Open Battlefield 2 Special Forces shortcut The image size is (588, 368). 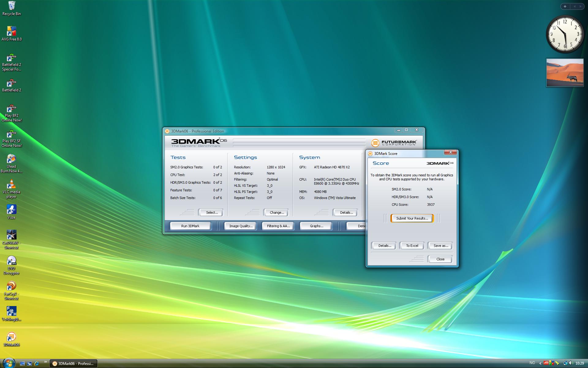point(12,62)
